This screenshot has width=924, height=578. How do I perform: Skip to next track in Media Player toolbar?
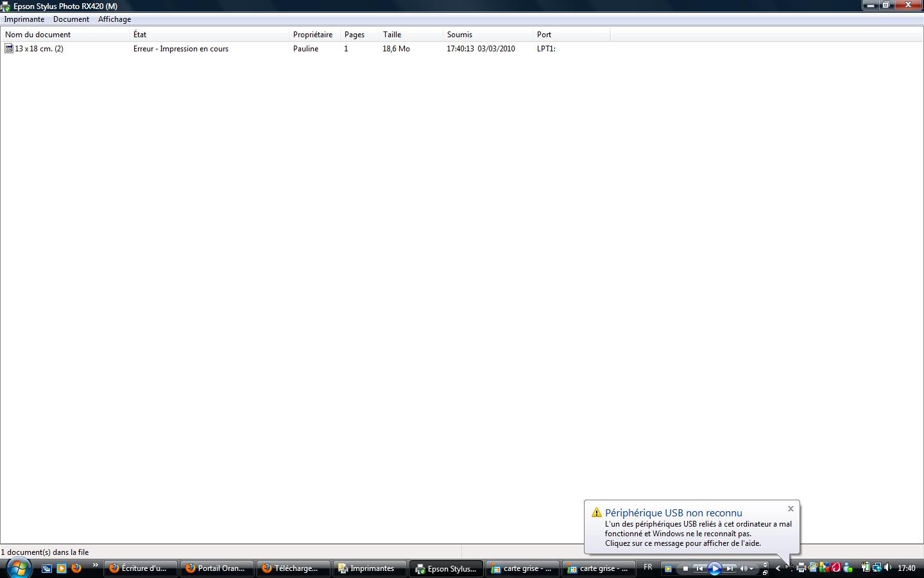point(730,568)
